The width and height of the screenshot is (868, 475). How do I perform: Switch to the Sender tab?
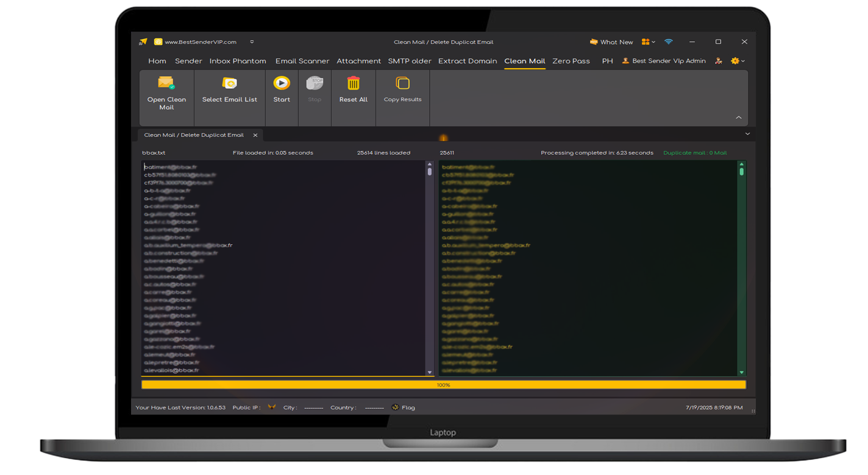click(188, 61)
